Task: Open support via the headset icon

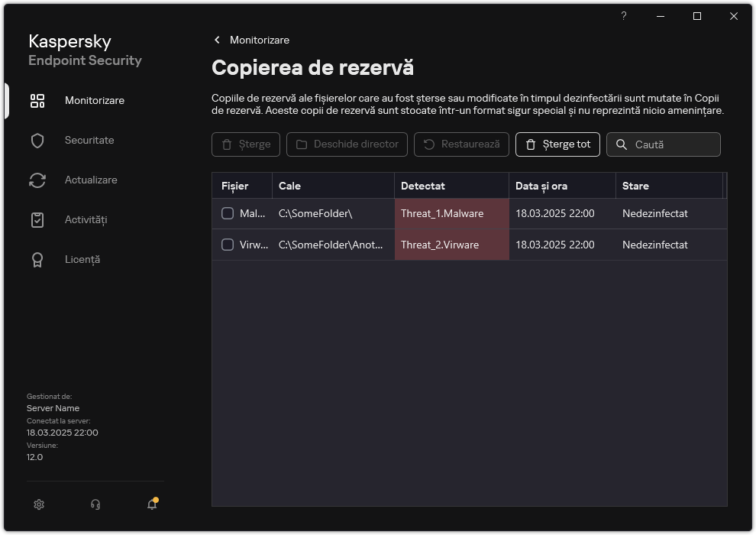Action: pyautogui.click(x=95, y=504)
